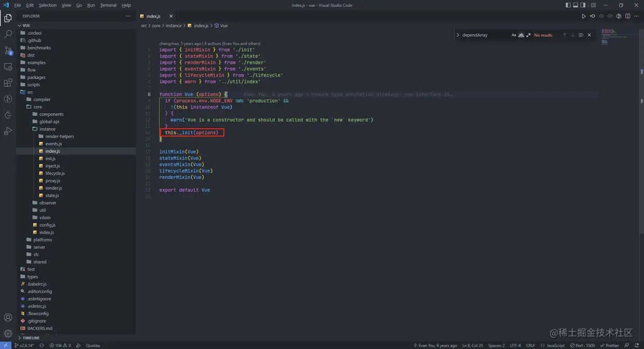Image resolution: width=644 pixels, height=349 pixels.
Task: Open the Explorer view in activity bar
Action: point(8,18)
